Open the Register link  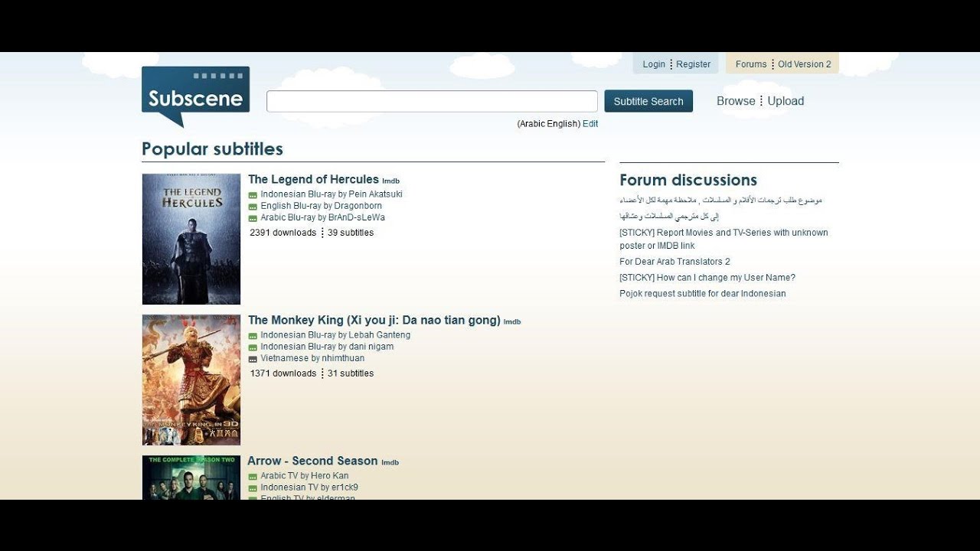(x=694, y=64)
